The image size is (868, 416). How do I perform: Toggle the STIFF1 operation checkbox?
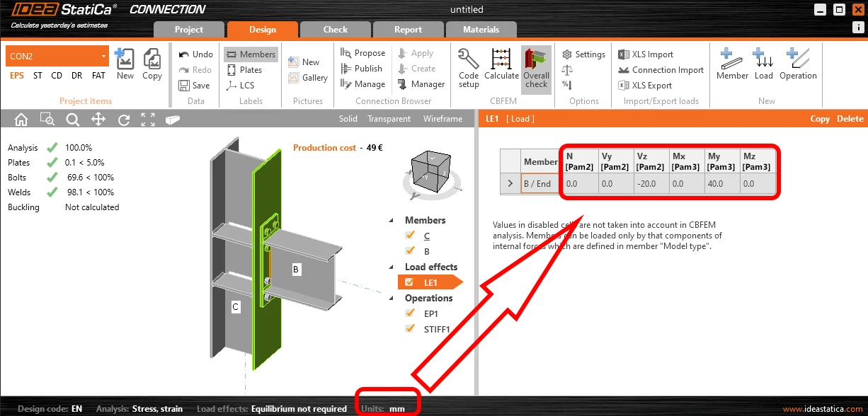click(x=409, y=329)
